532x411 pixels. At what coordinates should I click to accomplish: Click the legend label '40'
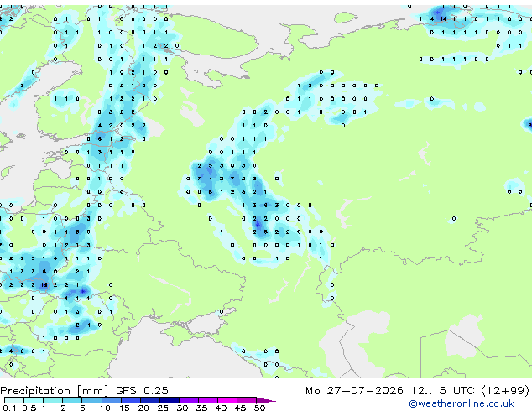(x=221, y=408)
